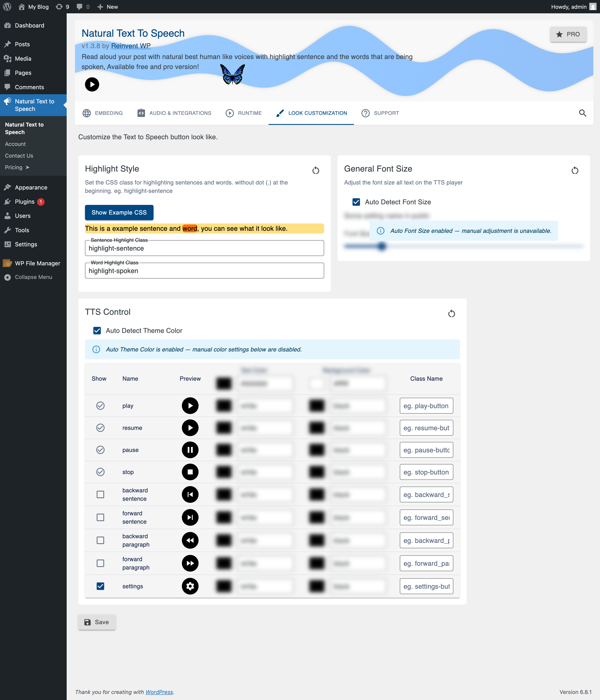Toggle show for the resume row
This screenshot has width=600, height=700.
tap(100, 428)
